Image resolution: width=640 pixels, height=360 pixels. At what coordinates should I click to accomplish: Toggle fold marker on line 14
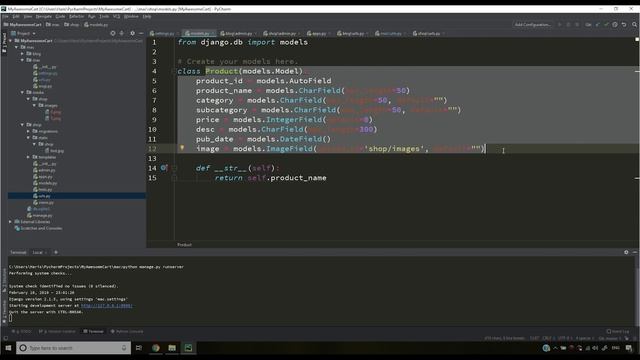pyautogui.click(x=174, y=168)
